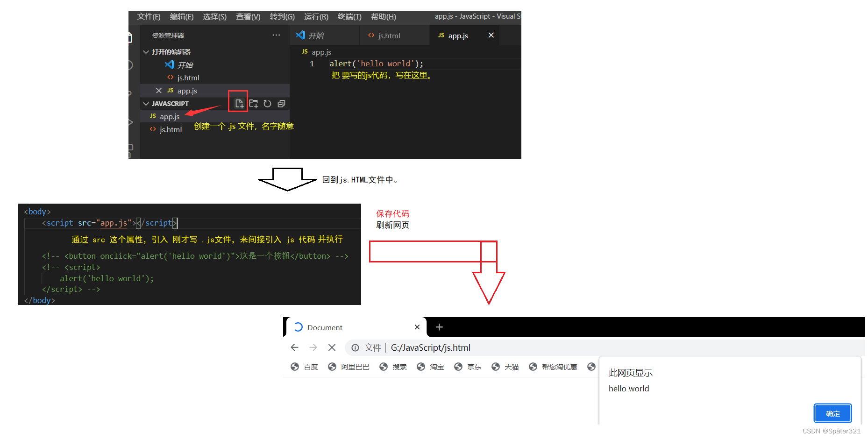
Task: Select the app.js editor tab
Action: (464, 35)
